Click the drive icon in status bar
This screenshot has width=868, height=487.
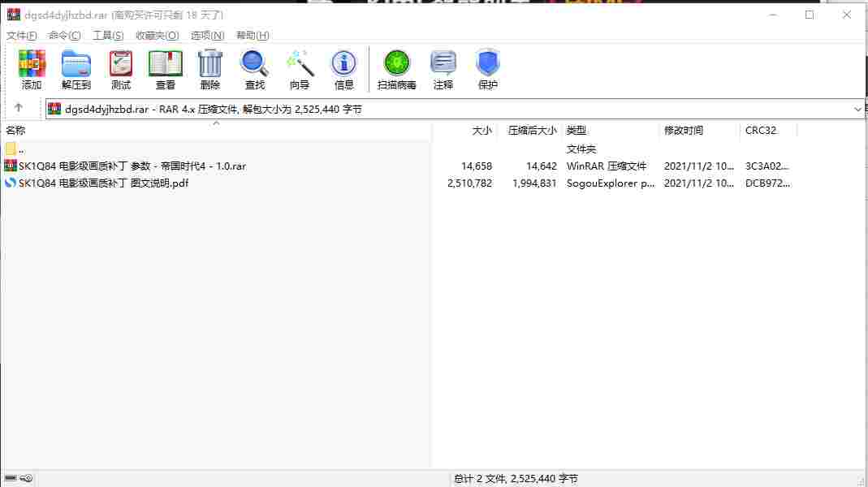(11, 478)
